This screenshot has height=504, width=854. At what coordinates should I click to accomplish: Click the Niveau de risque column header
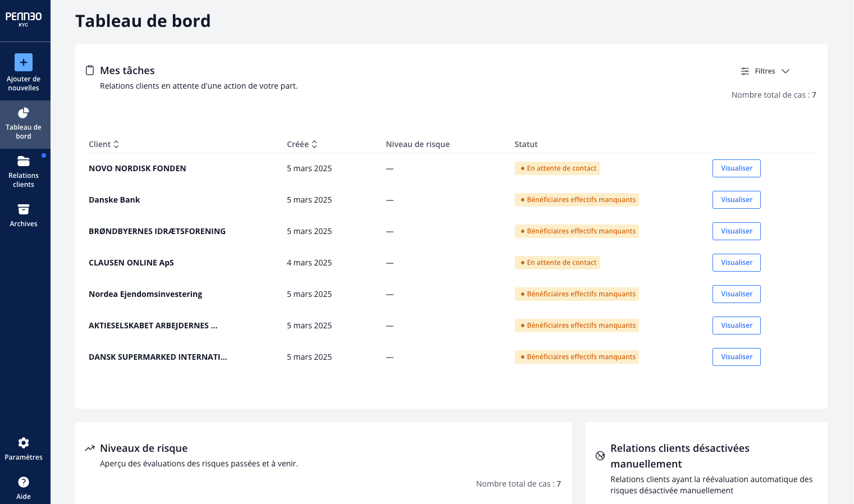(x=418, y=144)
